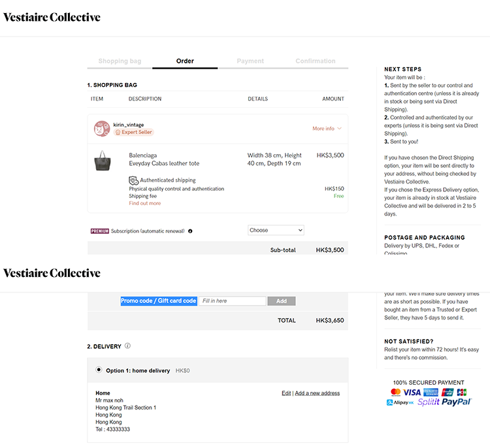The height and width of the screenshot is (448, 490).
Task: Click the HK$3,500 item amount
Action: 330,155
